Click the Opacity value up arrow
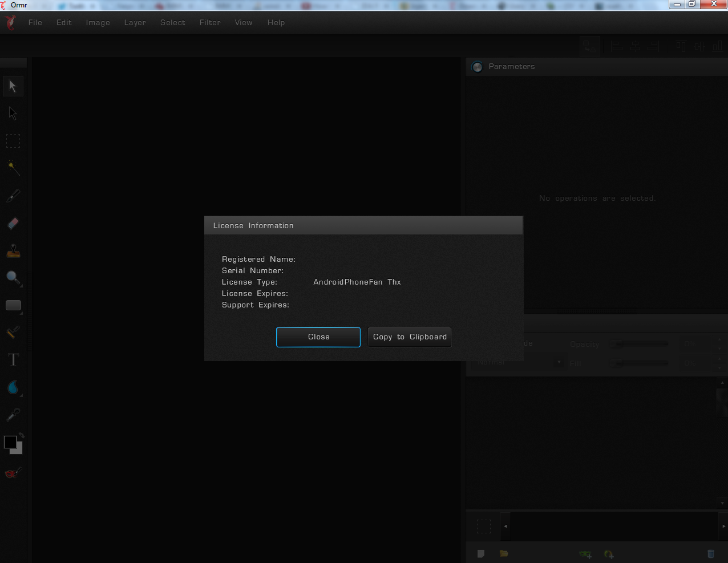This screenshot has width=728, height=563. [x=720, y=341]
